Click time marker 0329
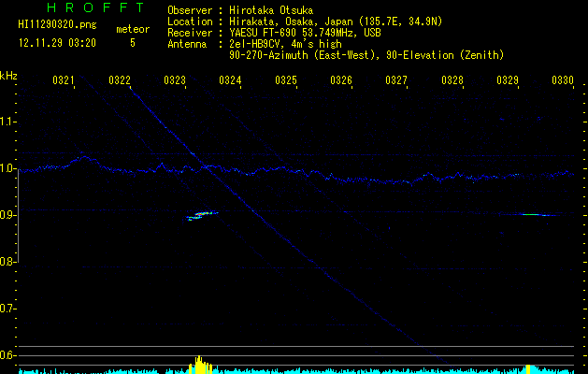Image resolution: width=588 pixels, height=374 pixels. tap(508, 80)
